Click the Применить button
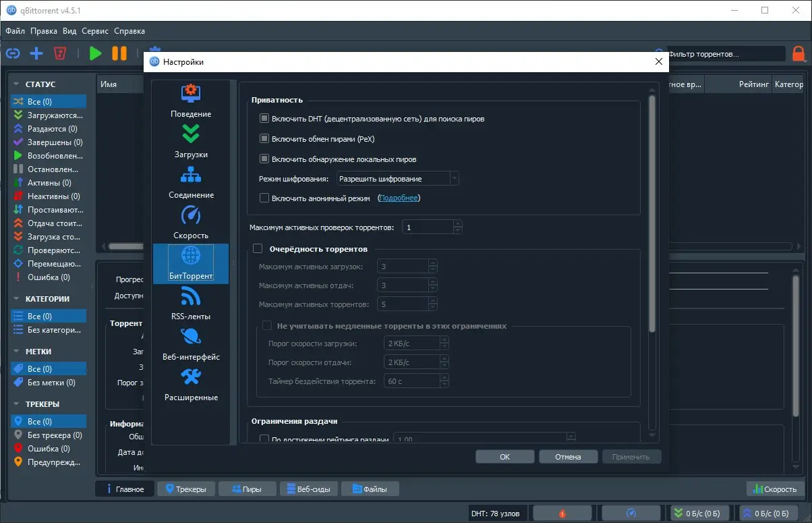812x523 pixels. point(631,456)
